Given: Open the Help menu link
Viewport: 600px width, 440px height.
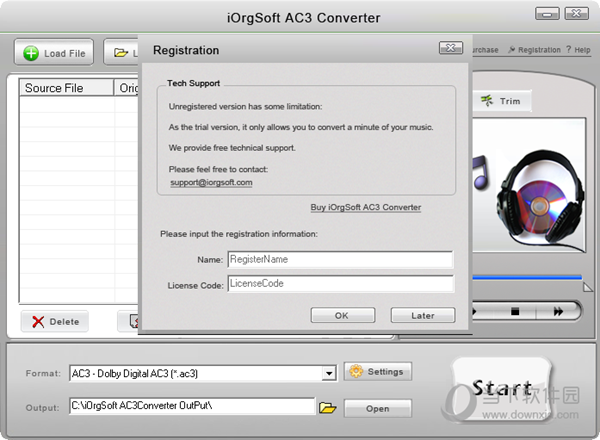Looking at the screenshot, I should pos(578,50).
